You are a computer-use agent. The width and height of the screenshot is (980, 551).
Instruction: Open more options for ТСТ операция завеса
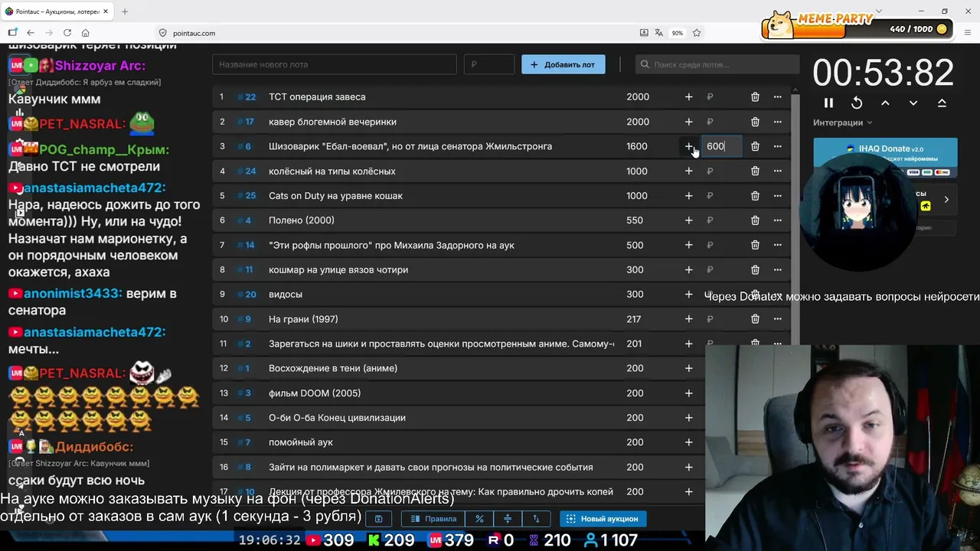tap(777, 96)
